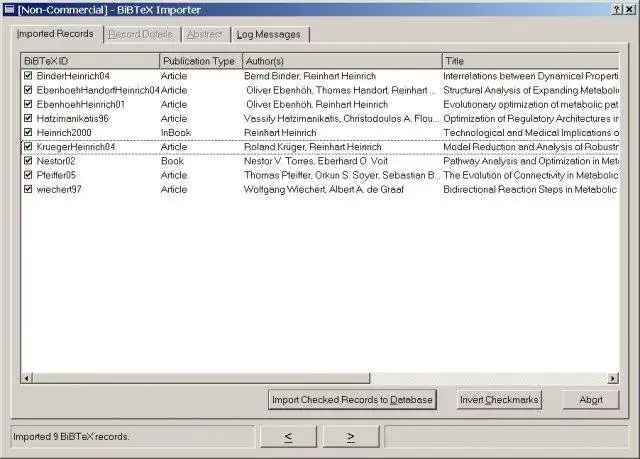This screenshot has width=640, height=459.
Task: Uncheck the BinderHeinrich04 record checkbox
Action: 28,75
